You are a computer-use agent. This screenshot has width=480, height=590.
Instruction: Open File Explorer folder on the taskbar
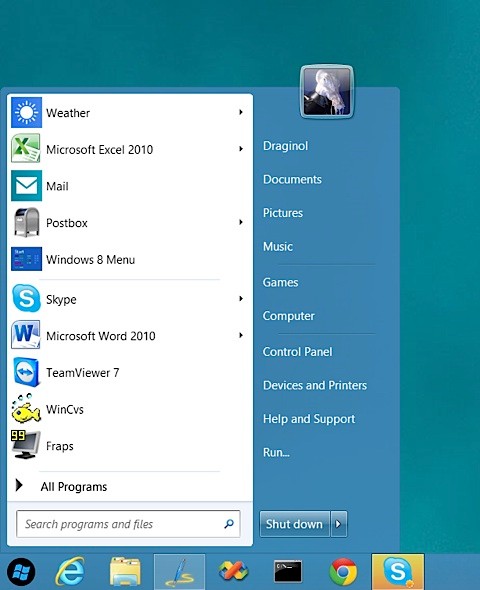point(125,572)
